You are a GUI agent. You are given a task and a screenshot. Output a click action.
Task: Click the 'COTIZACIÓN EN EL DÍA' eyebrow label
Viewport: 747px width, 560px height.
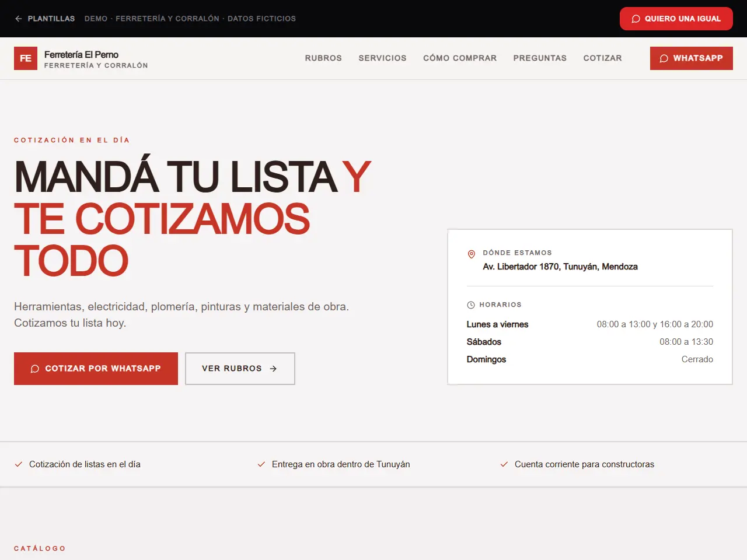click(72, 140)
